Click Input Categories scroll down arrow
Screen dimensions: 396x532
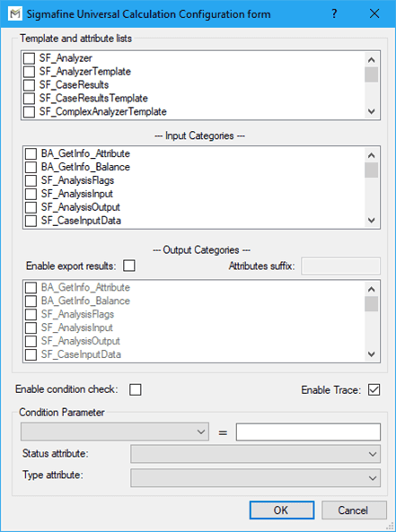(371, 220)
